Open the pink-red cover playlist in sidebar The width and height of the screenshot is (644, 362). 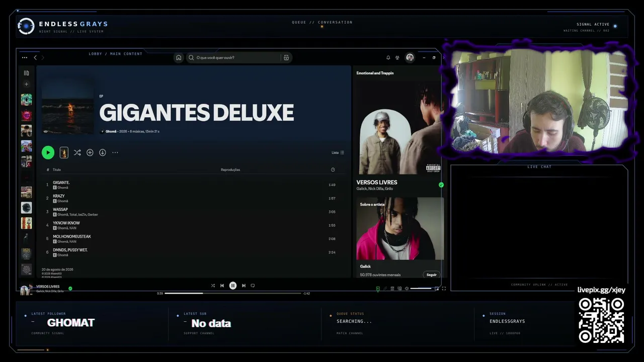(26, 115)
